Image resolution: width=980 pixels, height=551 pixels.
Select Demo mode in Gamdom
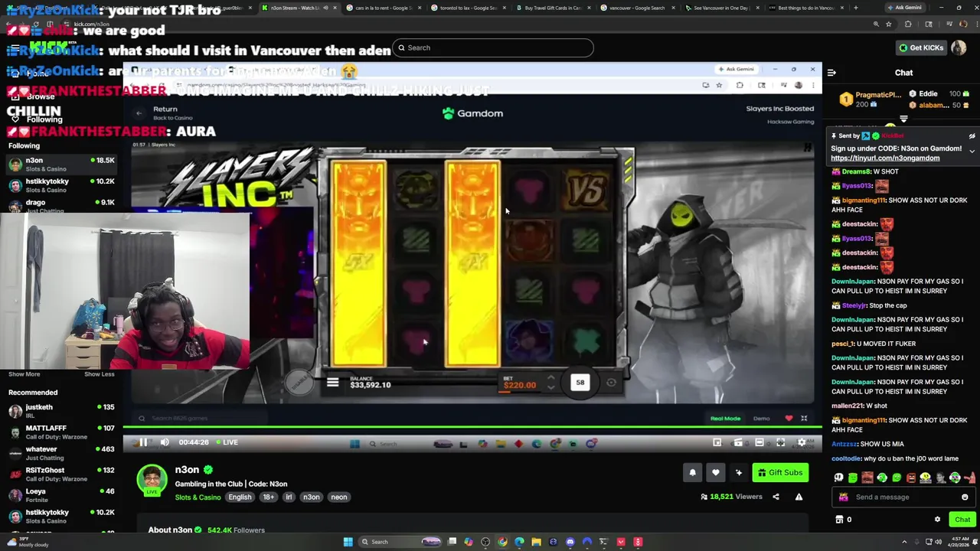[761, 419]
